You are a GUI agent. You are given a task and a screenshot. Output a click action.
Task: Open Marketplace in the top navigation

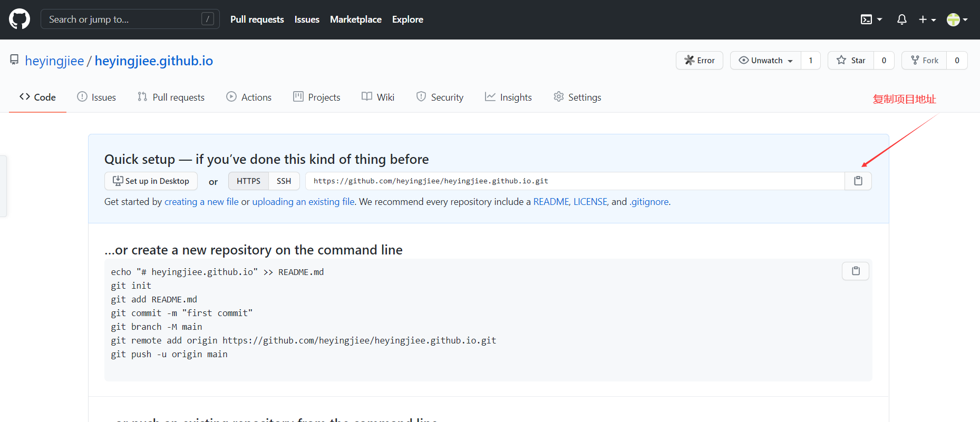(356, 19)
